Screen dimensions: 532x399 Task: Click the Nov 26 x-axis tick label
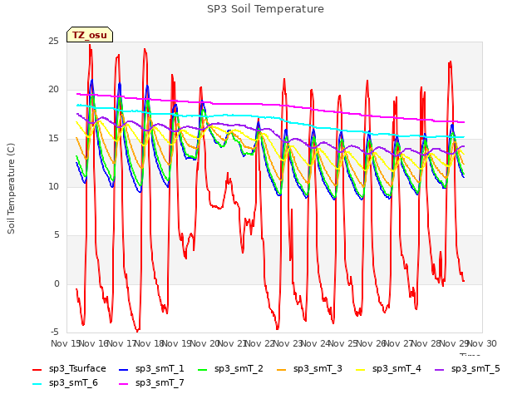[371, 343]
